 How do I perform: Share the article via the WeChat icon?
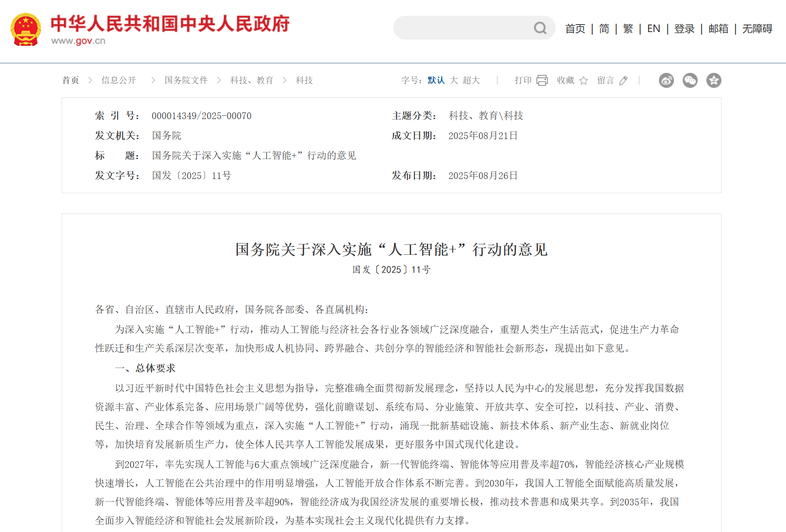tap(690, 80)
